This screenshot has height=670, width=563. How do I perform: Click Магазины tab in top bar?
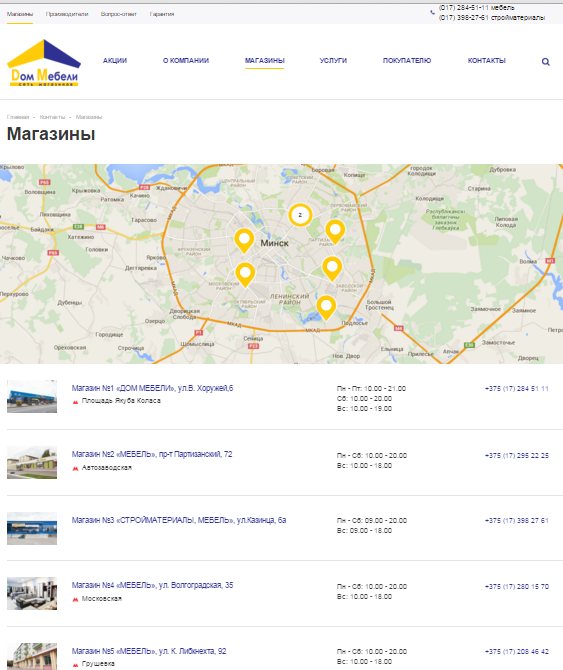click(20, 14)
